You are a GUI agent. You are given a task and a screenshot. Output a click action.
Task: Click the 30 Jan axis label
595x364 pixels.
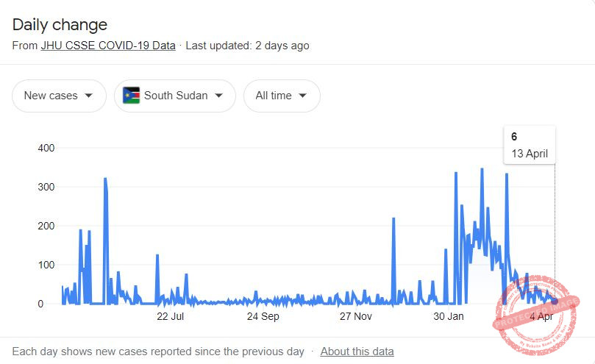[x=449, y=316]
